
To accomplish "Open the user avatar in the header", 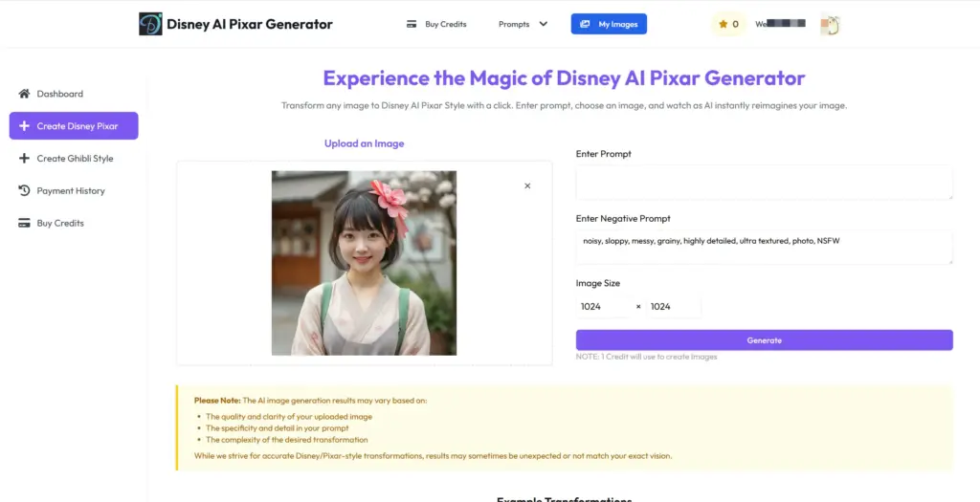I will 830,24.
